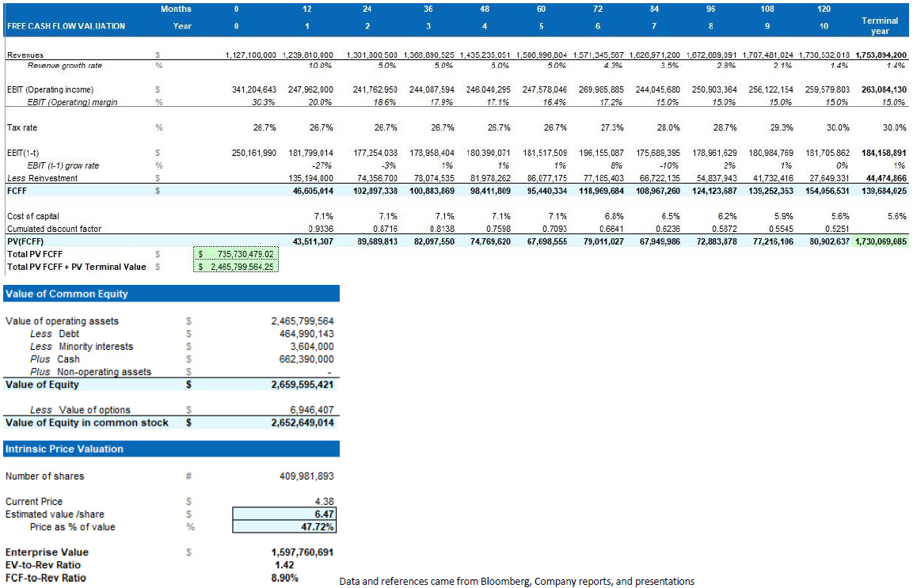Click Year 0 EBIT value 341,204,643

tap(254, 89)
